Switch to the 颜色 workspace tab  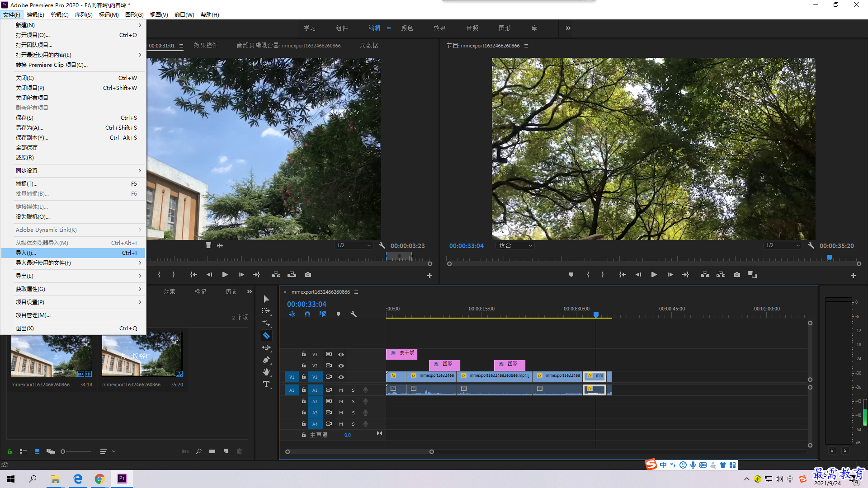tap(407, 28)
